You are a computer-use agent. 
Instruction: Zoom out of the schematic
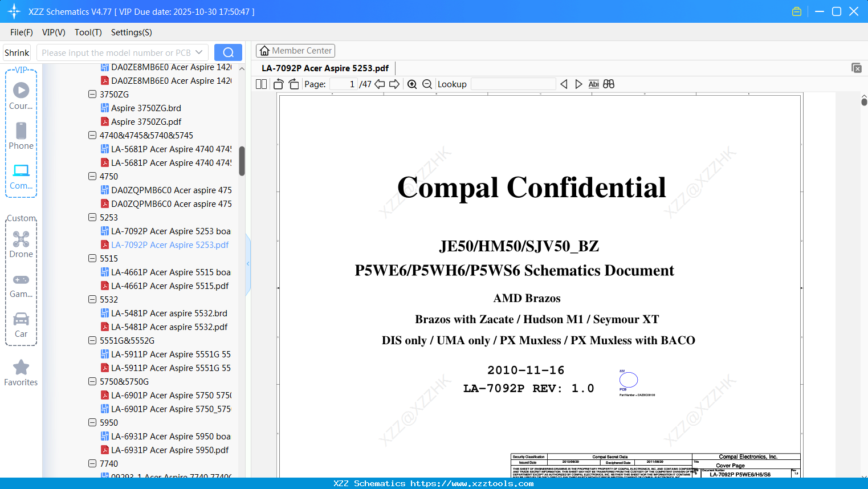point(427,84)
